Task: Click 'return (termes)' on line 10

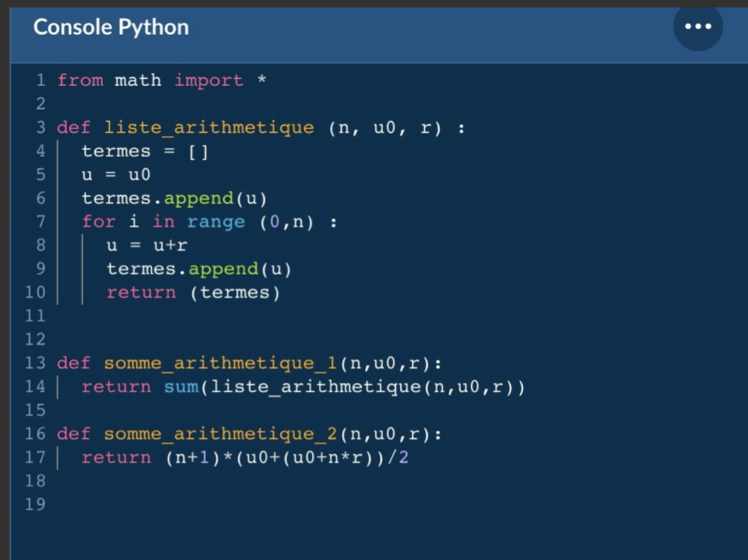Action: [x=193, y=293]
